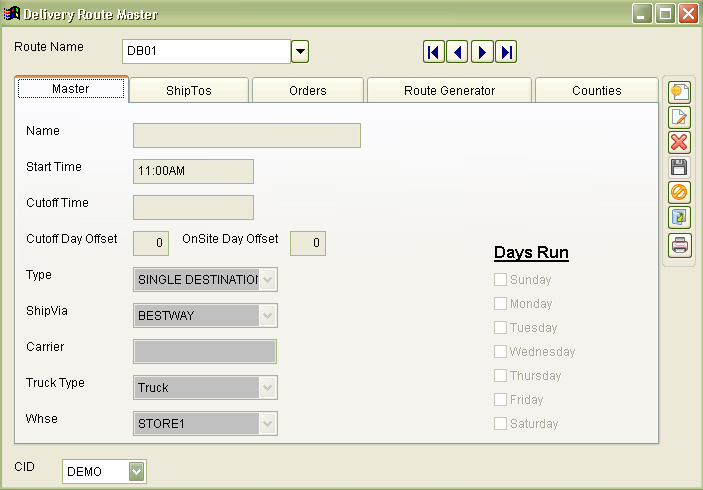Click the floppy disk save icon
The height and width of the screenshot is (490, 703).
680,167
